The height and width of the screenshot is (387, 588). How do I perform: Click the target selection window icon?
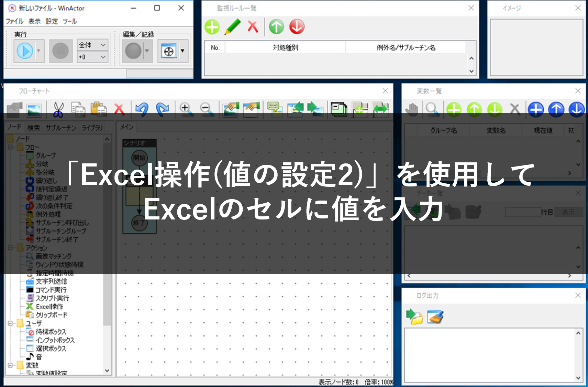click(169, 51)
